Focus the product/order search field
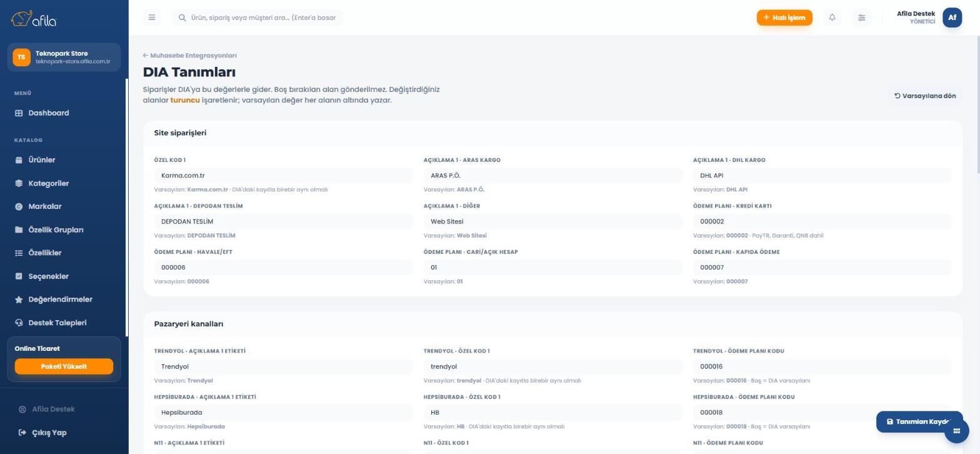980x454 pixels. pos(257,18)
